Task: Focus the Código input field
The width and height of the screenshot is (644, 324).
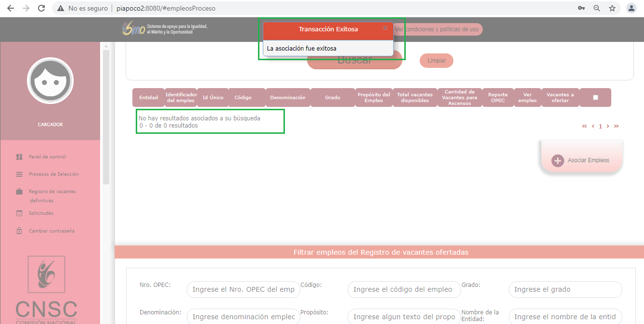Action: [404, 289]
